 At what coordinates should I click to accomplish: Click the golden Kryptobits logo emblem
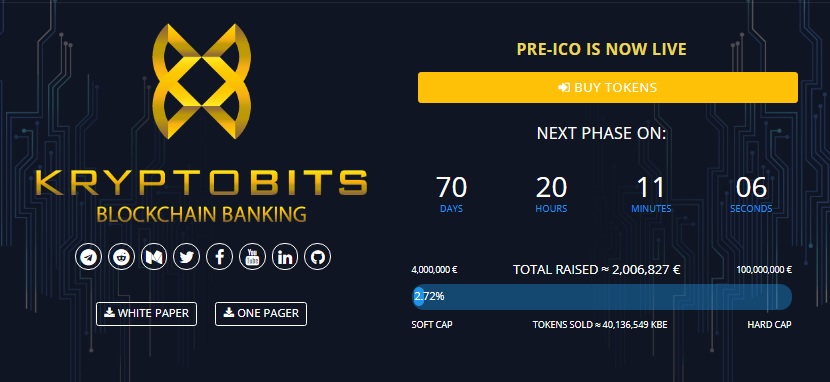click(x=202, y=81)
